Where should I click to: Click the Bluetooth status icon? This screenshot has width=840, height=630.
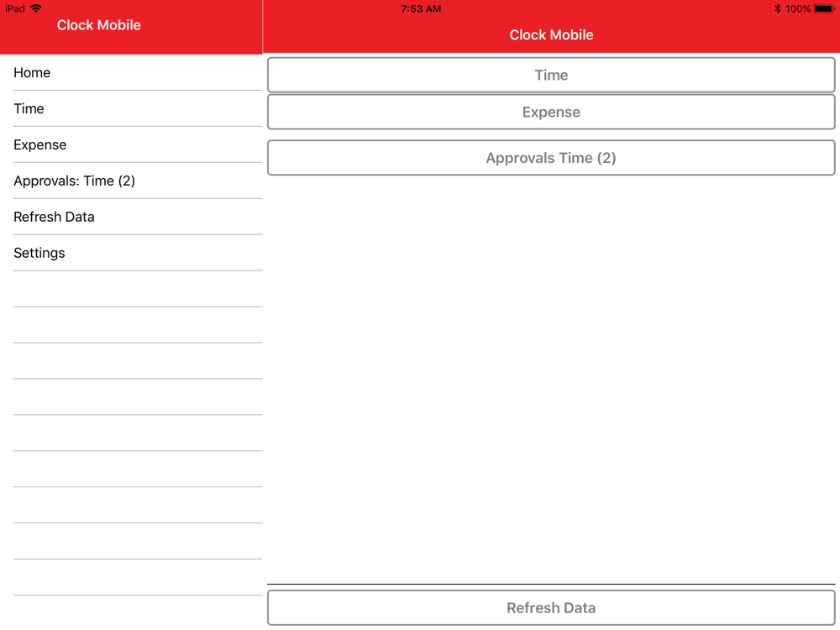click(777, 8)
